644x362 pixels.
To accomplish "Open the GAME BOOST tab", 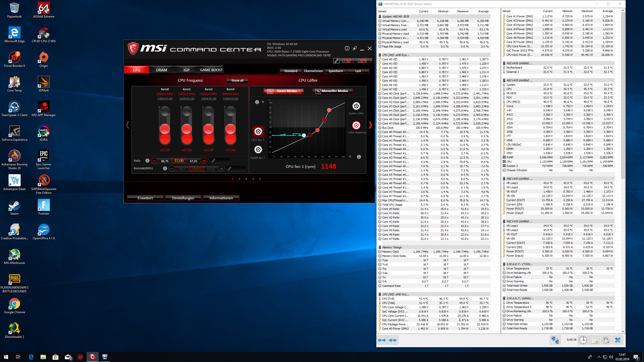I will click(211, 70).
